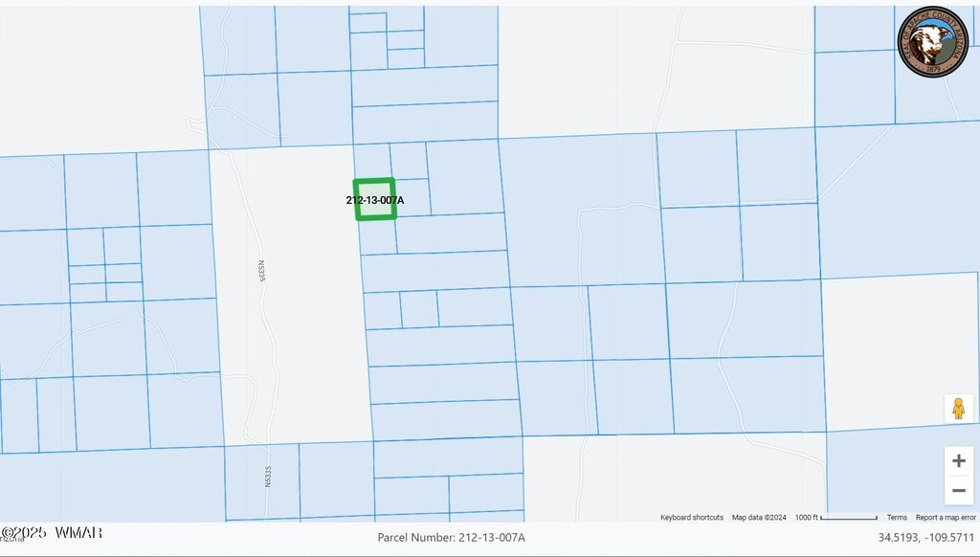Select the green highlighted parcel
Viewport: 980px width, 557px height.
click(375, 212)
